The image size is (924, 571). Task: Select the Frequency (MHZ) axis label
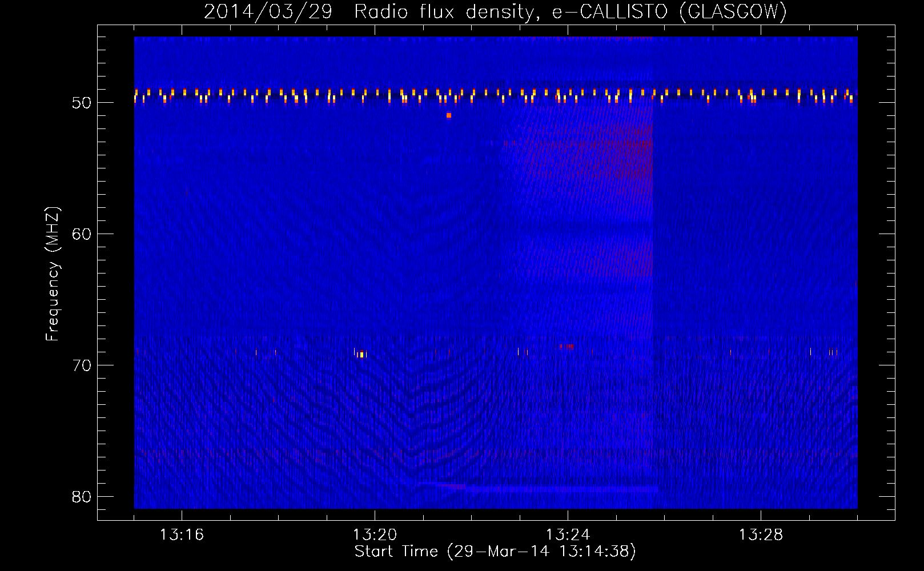(53, 274)
